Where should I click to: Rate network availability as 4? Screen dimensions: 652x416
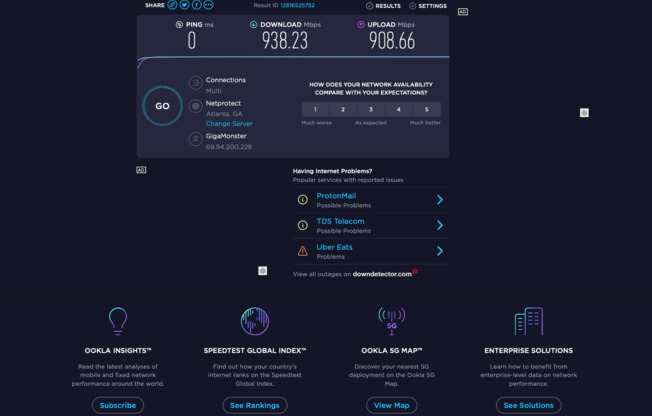pyautogui.click(x=399, y=109)
